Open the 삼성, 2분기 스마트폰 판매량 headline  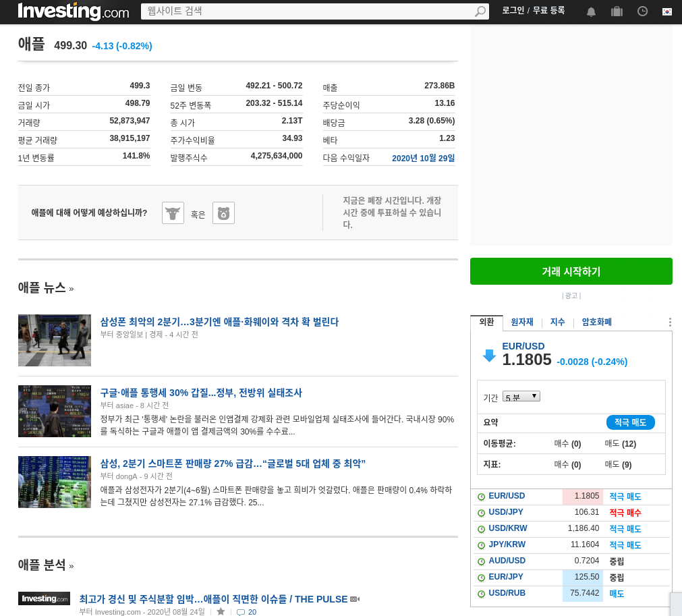point(233,464)
